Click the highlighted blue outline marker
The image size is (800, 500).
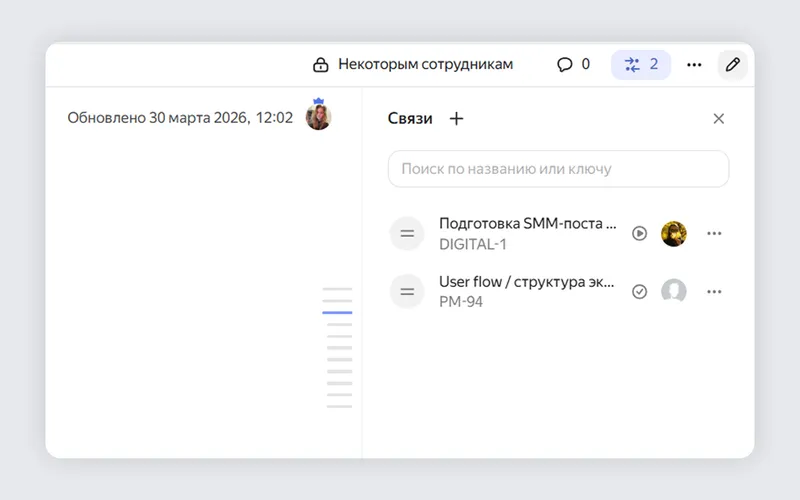(x=337, y=312)
